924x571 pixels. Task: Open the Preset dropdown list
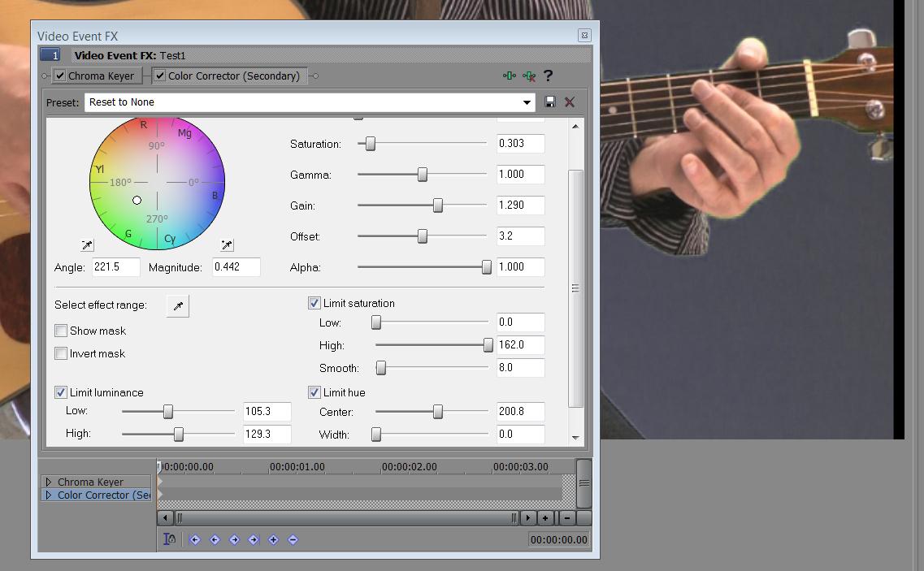527,102
